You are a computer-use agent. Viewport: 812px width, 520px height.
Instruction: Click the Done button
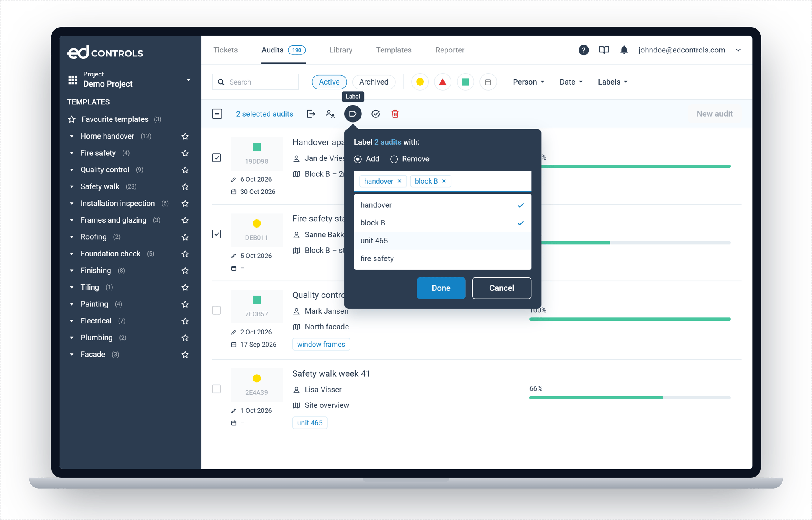[441, 288]
